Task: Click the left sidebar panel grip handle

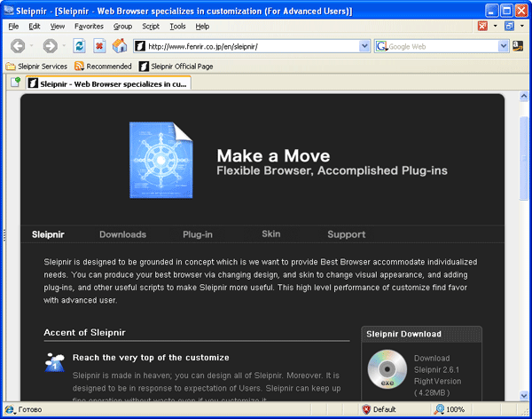Action: coord(4,235)
